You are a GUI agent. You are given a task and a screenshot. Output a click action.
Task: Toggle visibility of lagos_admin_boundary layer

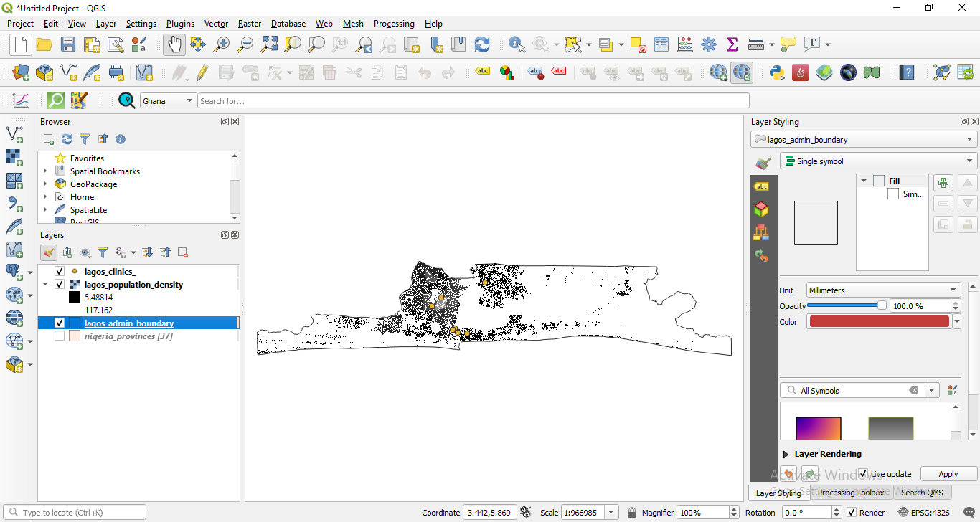(x=60, y=323)
